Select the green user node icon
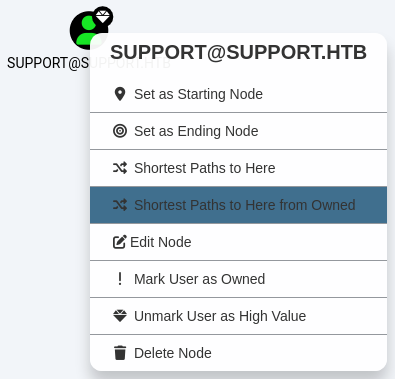The width and height of the screenshot is (395, 379). pyautogui.click(x=87, y=31)
